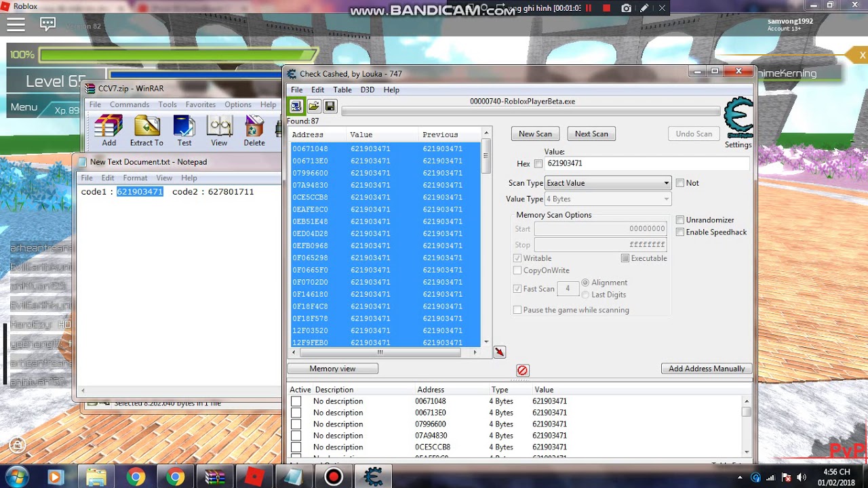Open D3D menu in Cheat Engine
868x488 pixels.
[368, 89]
